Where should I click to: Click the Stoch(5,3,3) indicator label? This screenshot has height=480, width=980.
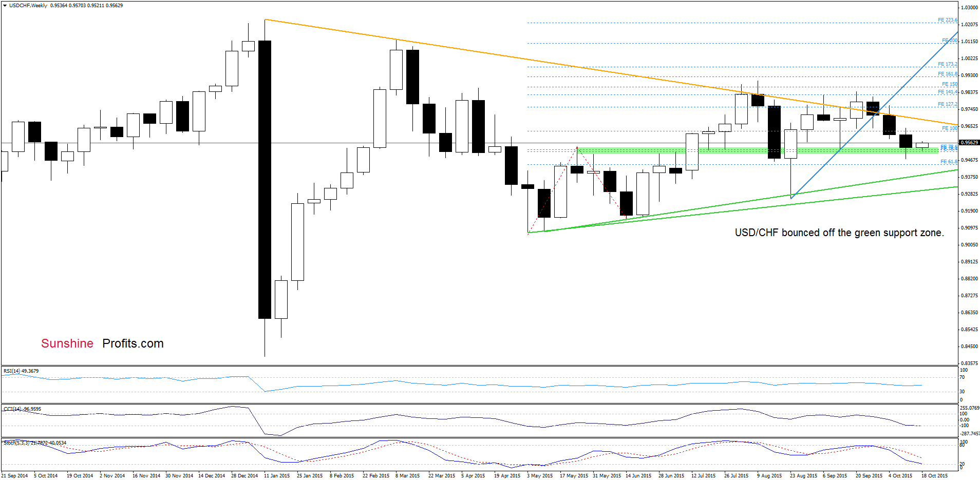tap(35, 443)
